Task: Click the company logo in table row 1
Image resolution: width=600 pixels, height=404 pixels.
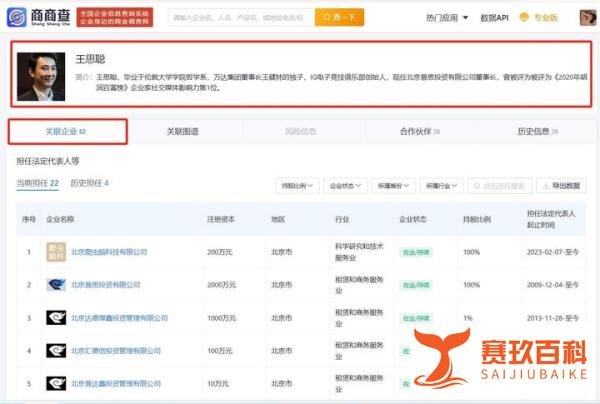Action: click(56, 252)
